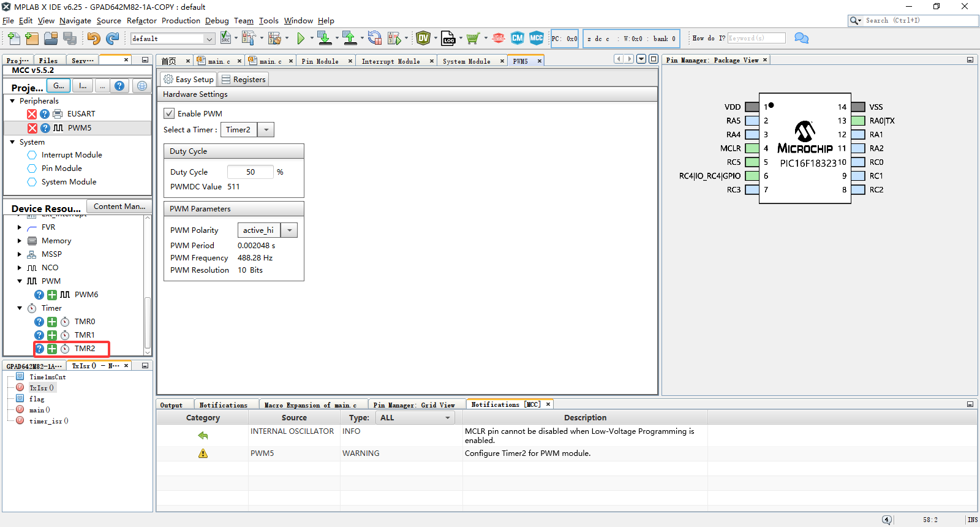Viewport: 980px width, 527px height.
Task: Collapse the Timer device resource node
Action: pos(20,308)
